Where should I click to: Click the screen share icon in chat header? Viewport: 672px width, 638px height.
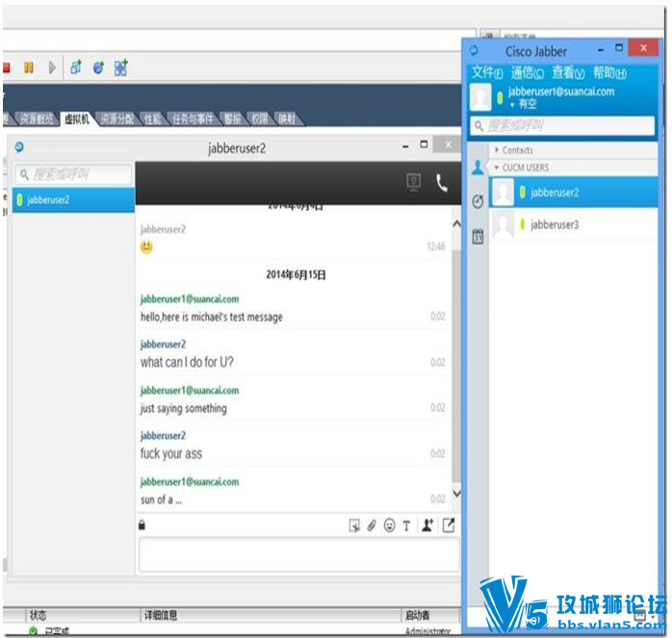(414, 182)
